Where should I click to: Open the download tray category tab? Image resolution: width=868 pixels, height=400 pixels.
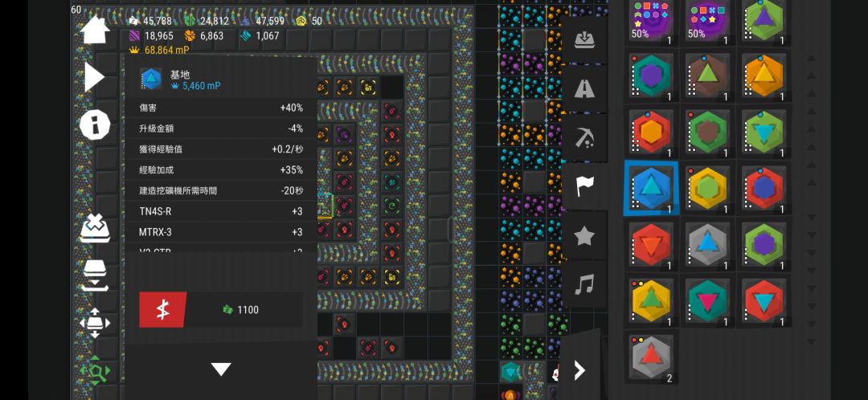[x=584, y=40]
